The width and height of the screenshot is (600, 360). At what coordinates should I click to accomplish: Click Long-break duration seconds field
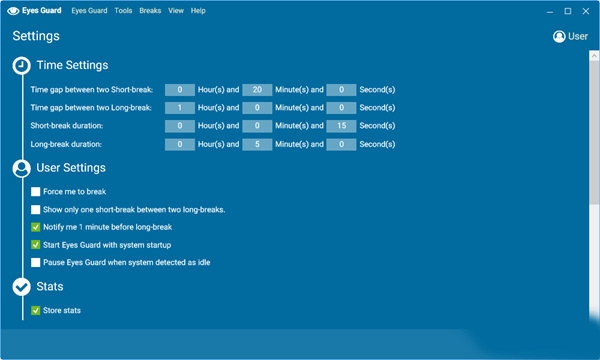pos(341,144)
